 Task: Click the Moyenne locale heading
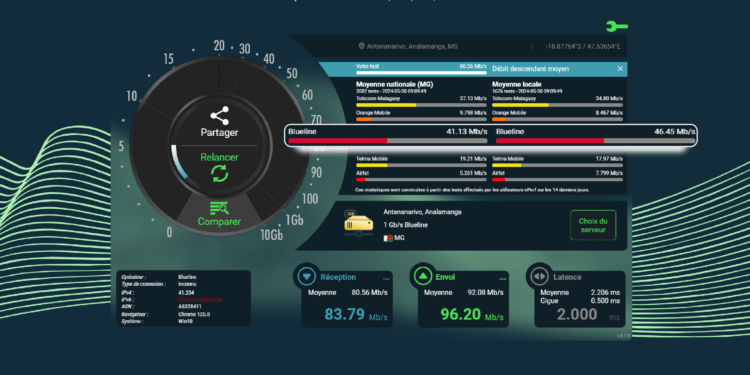[x=518, y=84]
